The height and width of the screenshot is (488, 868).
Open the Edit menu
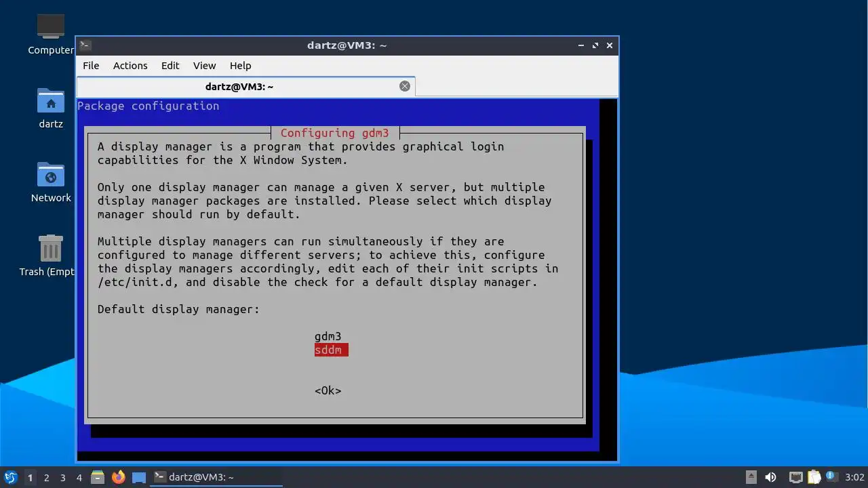[170, 66]
